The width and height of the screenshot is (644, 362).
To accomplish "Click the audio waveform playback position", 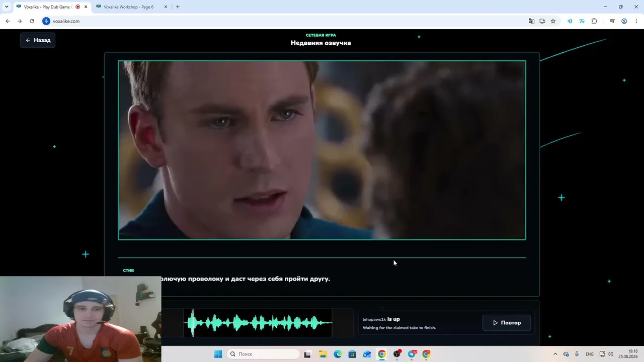I will pos(193,323).
